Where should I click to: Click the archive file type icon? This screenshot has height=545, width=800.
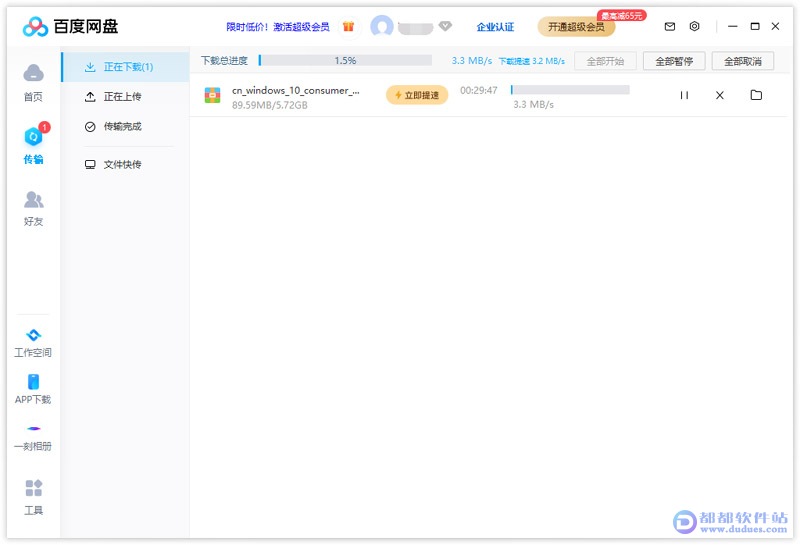click(x=212, y=95)
